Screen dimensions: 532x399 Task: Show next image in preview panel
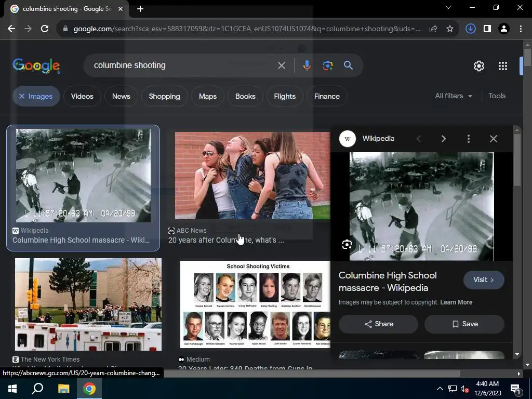[x=444, y=139]
